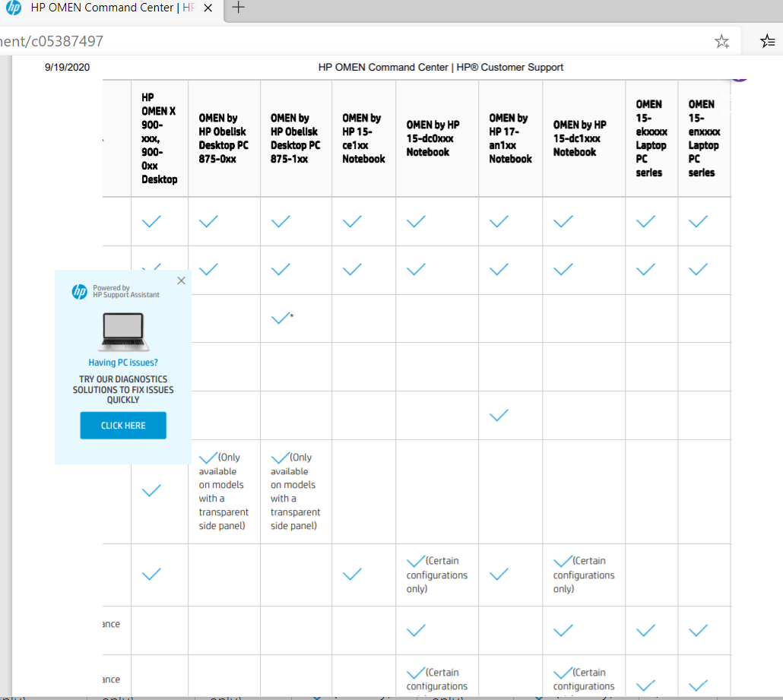Click the laptop diagnostics illustration
The height and width of the screenshot is (700, 783).
(122, 332)
